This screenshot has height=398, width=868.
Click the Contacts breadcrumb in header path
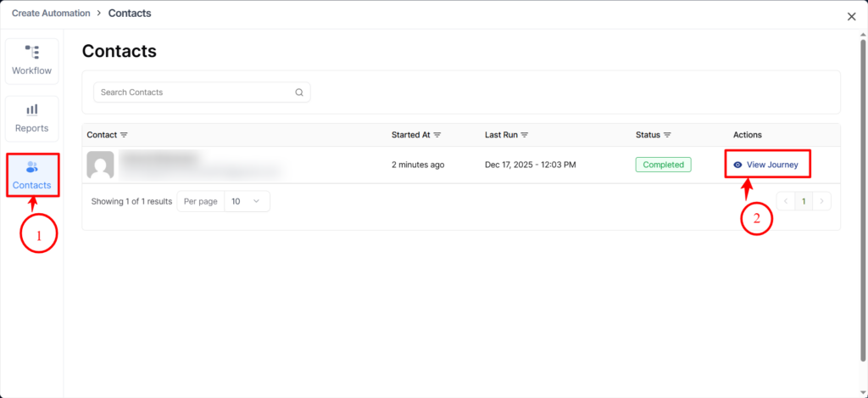point(130,14)
